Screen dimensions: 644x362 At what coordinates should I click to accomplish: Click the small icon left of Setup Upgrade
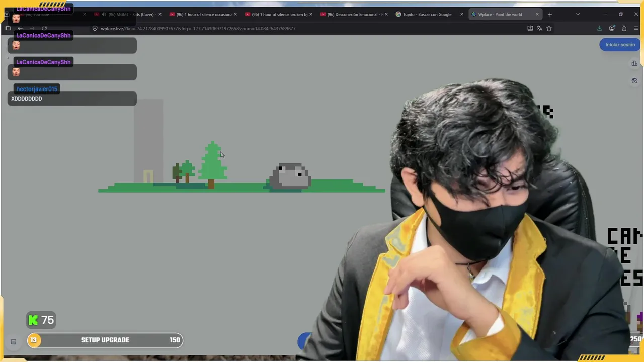pyautogui.click(x=14, y=342)
